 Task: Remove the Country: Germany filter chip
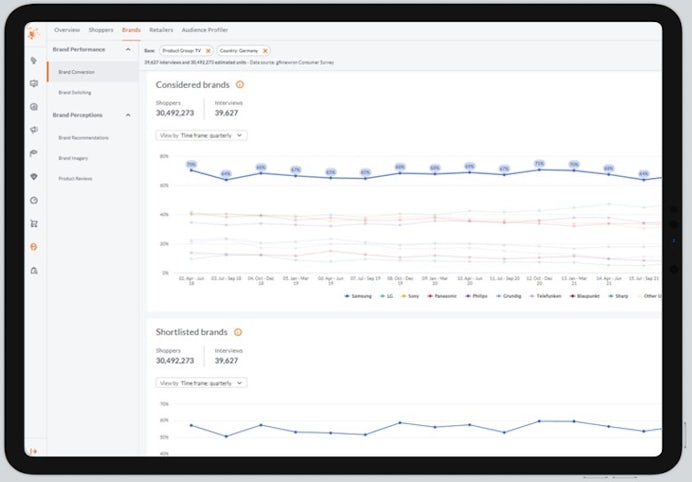tap(265, 50)
